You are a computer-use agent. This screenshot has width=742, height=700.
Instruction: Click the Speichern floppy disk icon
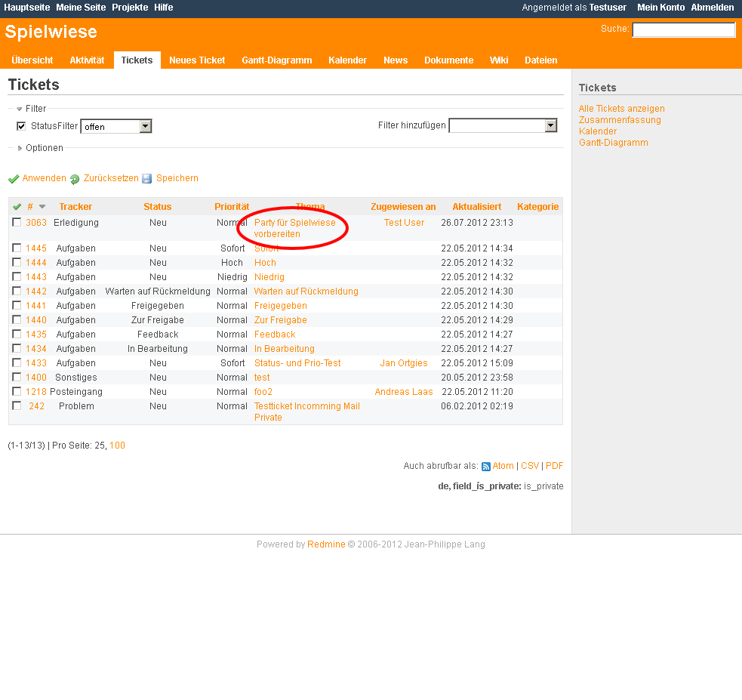point(147,179)
